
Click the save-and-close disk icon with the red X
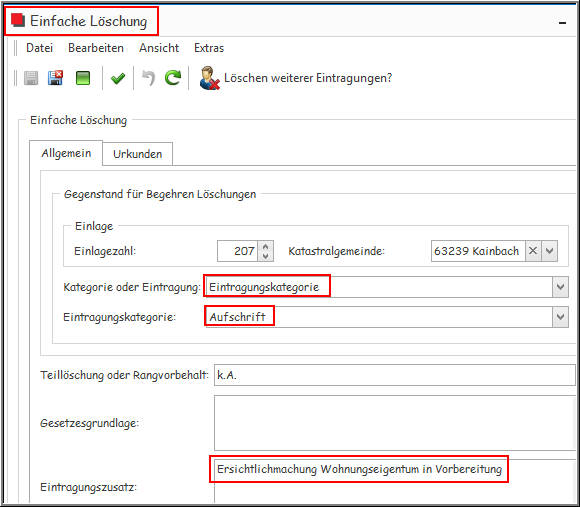tap(55, 78)
